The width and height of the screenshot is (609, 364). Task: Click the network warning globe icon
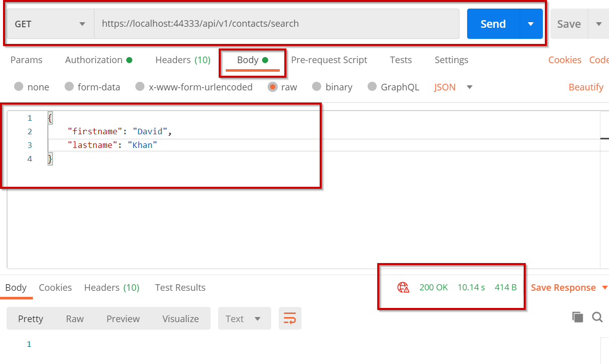403,288
